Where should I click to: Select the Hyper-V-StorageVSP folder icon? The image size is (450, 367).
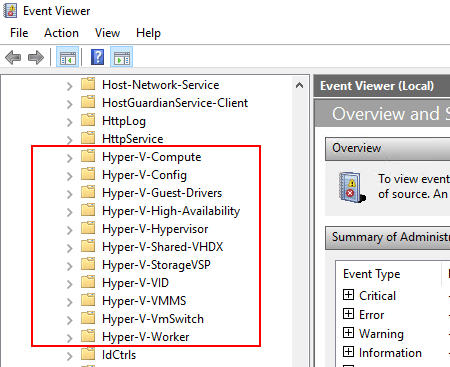coord(88,264)
